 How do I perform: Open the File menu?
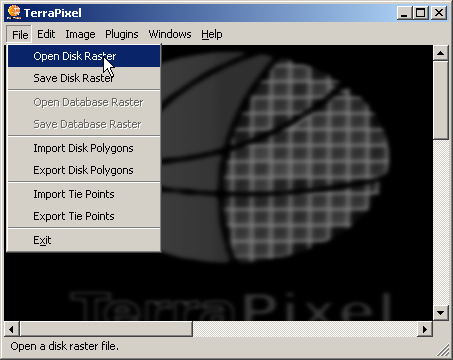point(19,34)
